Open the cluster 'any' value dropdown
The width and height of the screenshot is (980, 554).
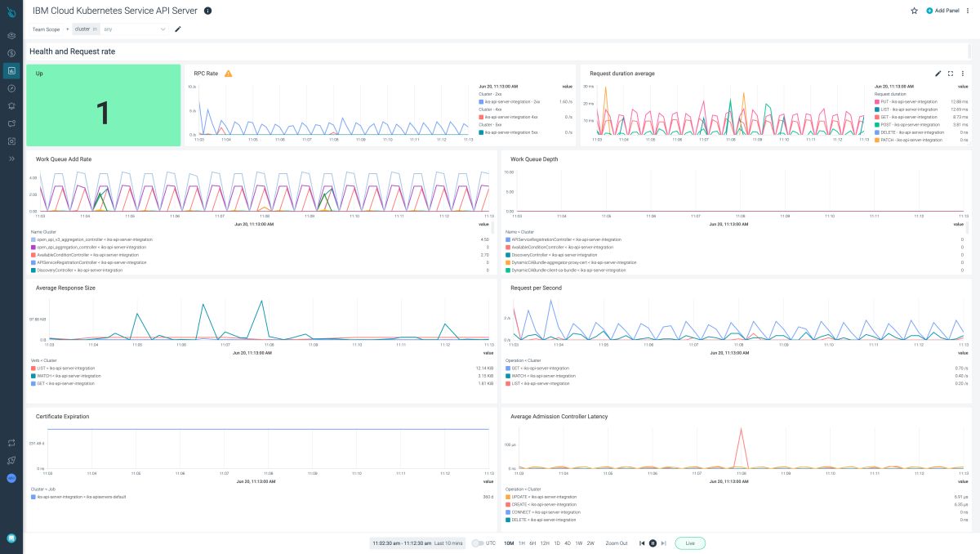click(135, 29)
